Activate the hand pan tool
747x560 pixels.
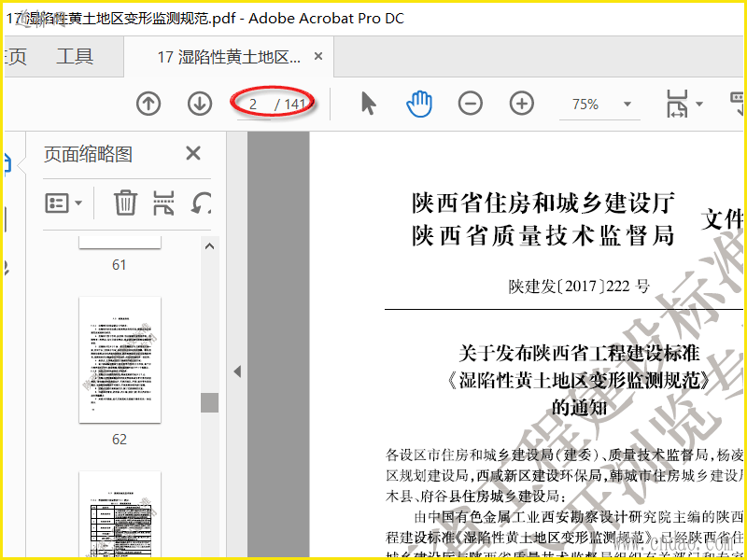[x=419, y=104]
